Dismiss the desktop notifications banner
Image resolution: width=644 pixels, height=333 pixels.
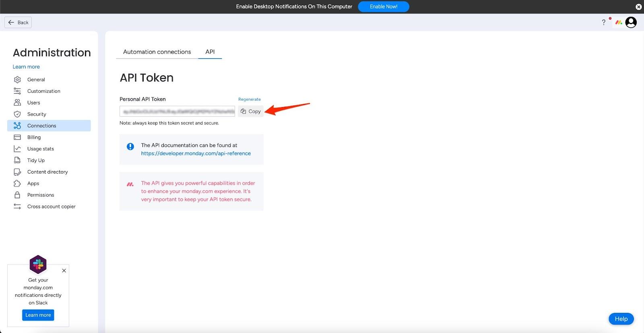[638, 7]
